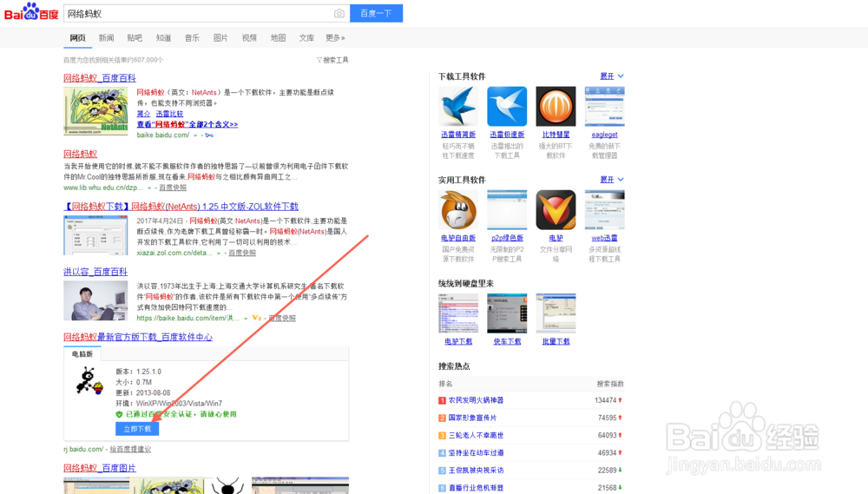Click 百度快照 under the ZOL result
Screen dimensions: 868x494
tap(242, 254)
